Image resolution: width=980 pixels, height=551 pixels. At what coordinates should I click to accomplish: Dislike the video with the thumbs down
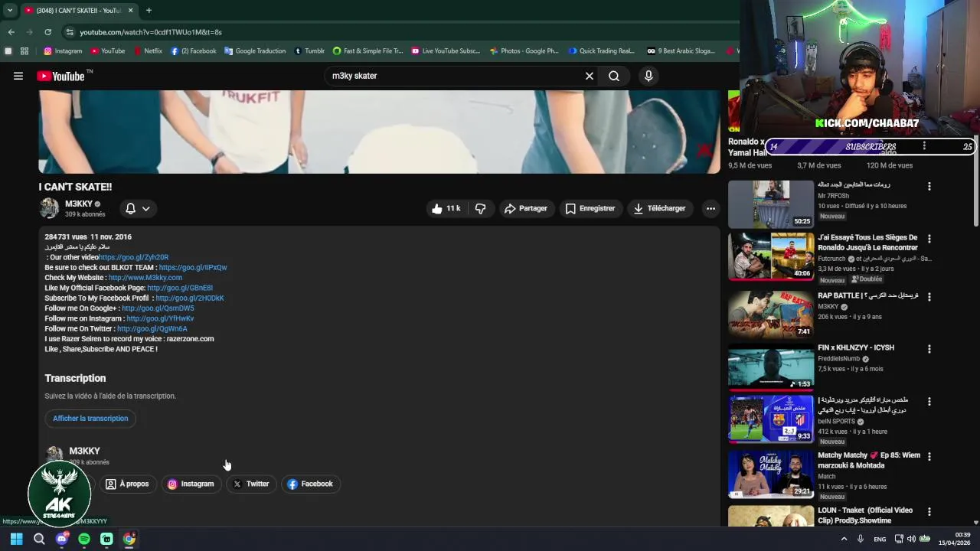click(x=480, y=208)
